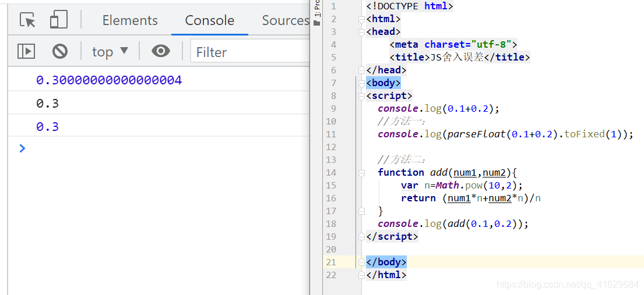Select the blue 0.3 console output
Screen dimensions: 644x295
pos(47,126)
